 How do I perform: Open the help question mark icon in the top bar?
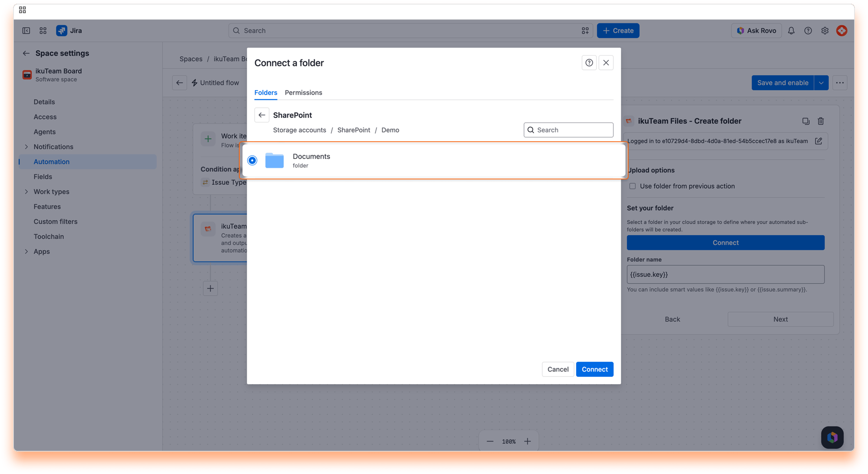pos(808,30)
